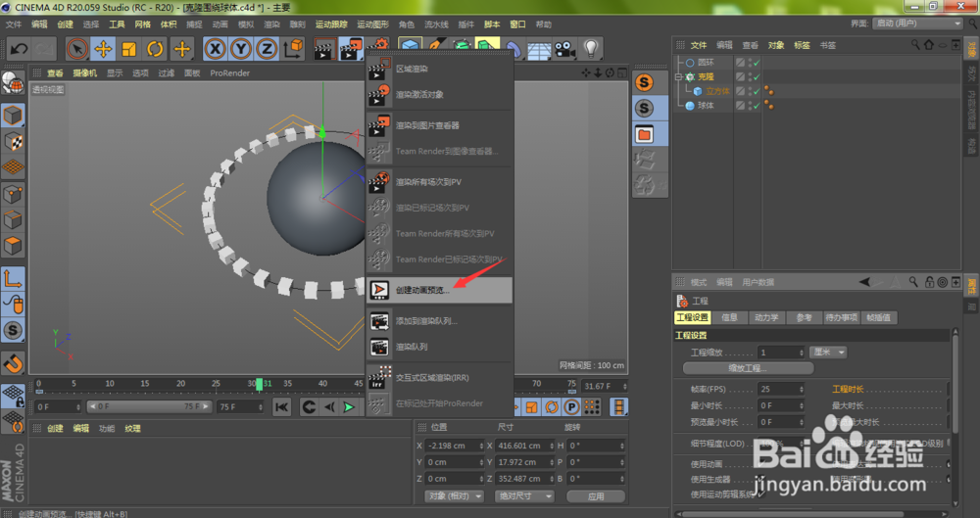The height and width of the screenshot is (518, 980).
Task: Select the Scale tool
Action: click(129, 49)
